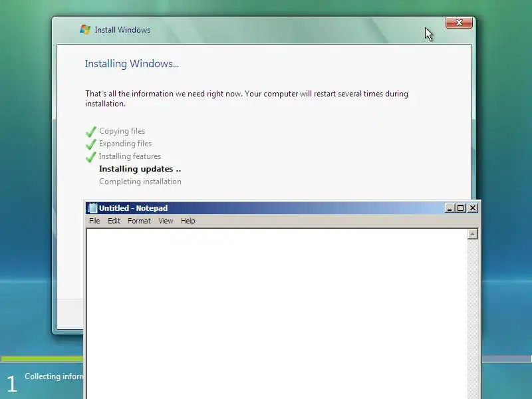532x399 pixels.
Task: Click the 'Installing features' step text
Action: pyautogui.click(x=130, y=156)
